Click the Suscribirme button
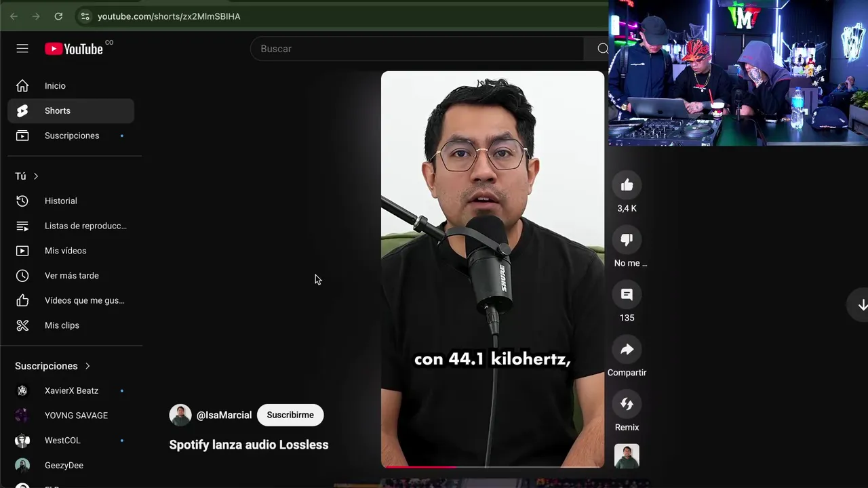Viewport: 868px width, 488px height. click(x=290, y=415)
